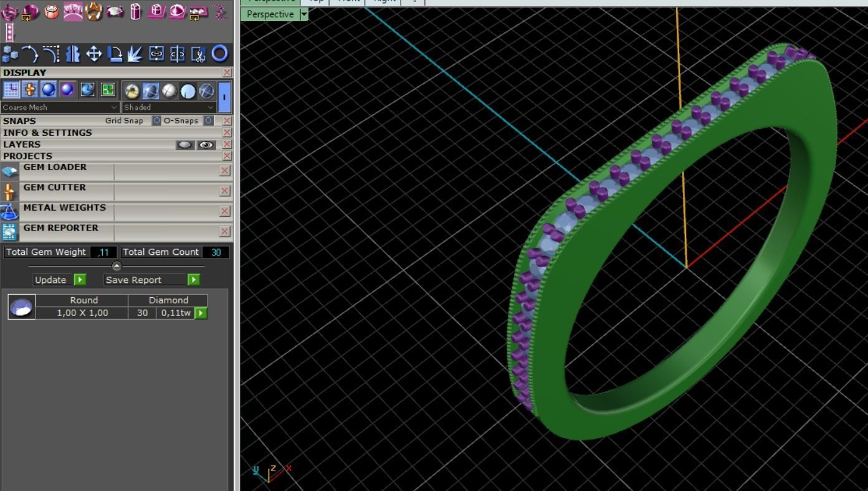The width and height of the screenshot is (868, 491).
Task: Expand the PROJECTS panel header
Action: point(27,156)
